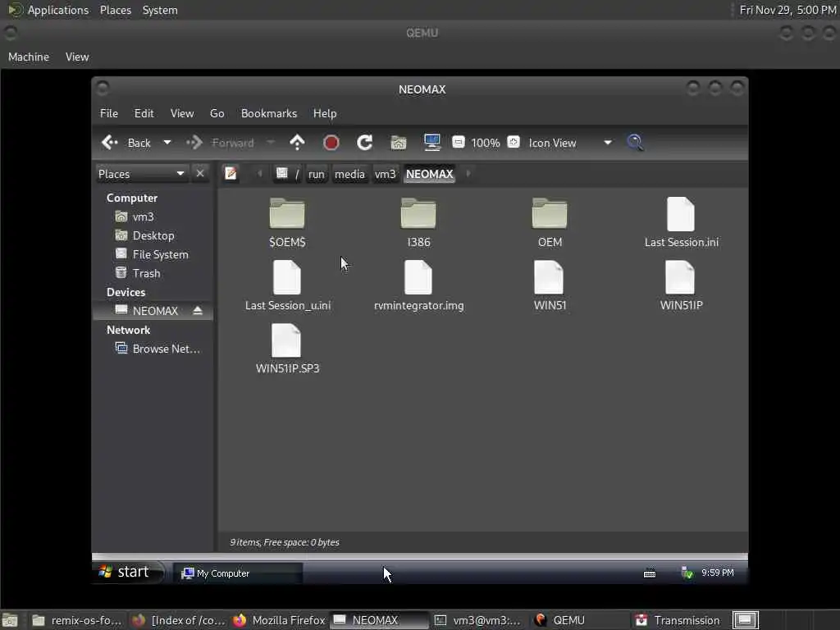
Task: Zoom in with the plus icon
Action: (x=514, y=142)
